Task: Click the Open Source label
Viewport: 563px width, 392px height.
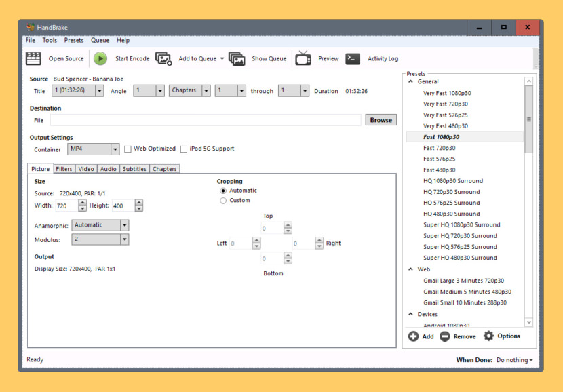Action: tap(66, 58)
